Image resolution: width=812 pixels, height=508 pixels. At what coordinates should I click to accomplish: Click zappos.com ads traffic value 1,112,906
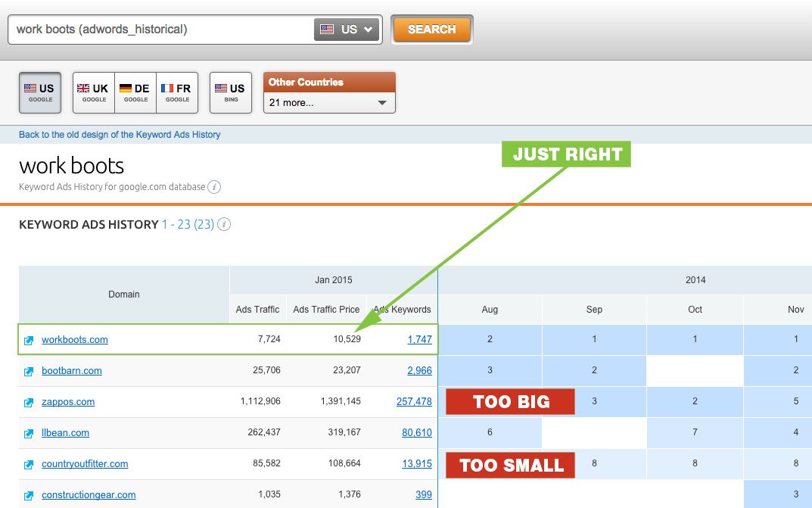coord(260,402)
